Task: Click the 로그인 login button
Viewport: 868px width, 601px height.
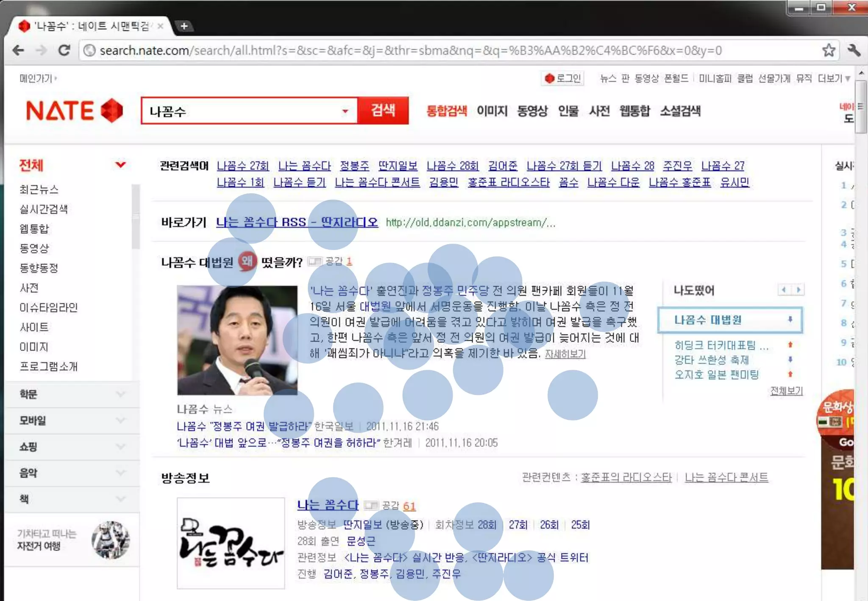Action: pos(563,78)
